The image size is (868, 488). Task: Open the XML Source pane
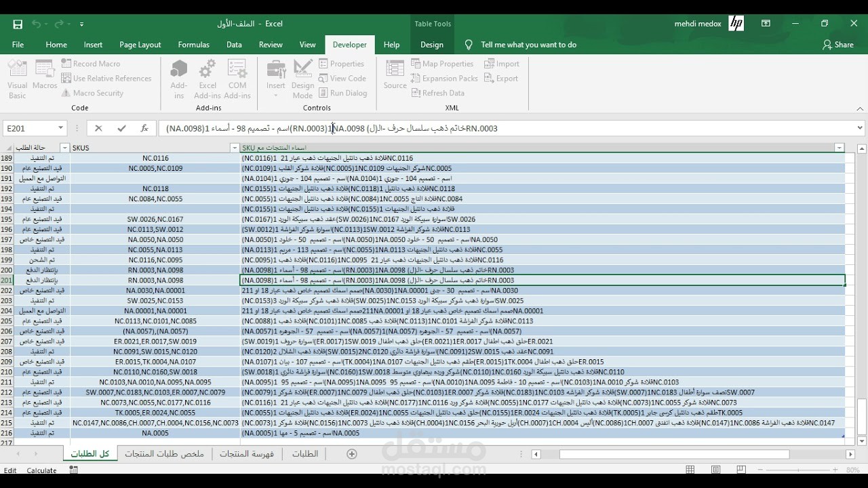[395, 75]
